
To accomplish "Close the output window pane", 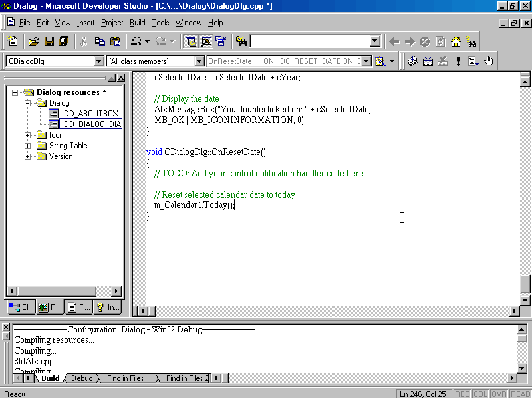I will tap(6, 327).
